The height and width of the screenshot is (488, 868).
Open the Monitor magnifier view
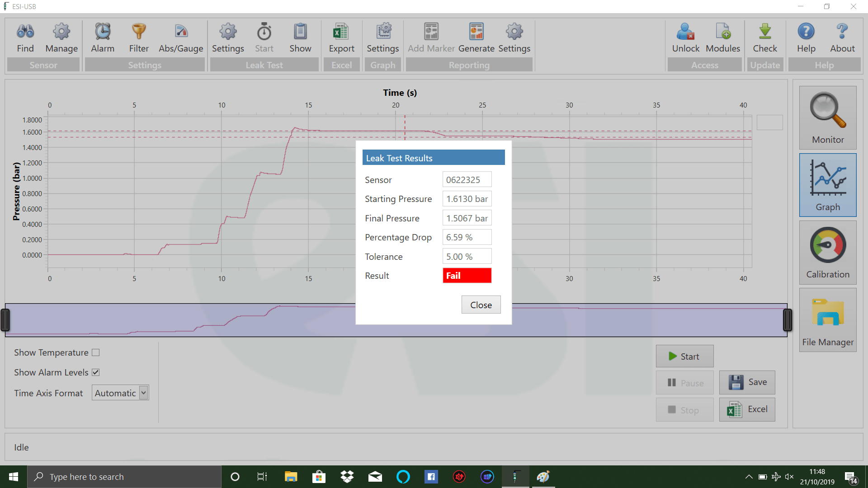pyautogui.click(x=827, y=118)
